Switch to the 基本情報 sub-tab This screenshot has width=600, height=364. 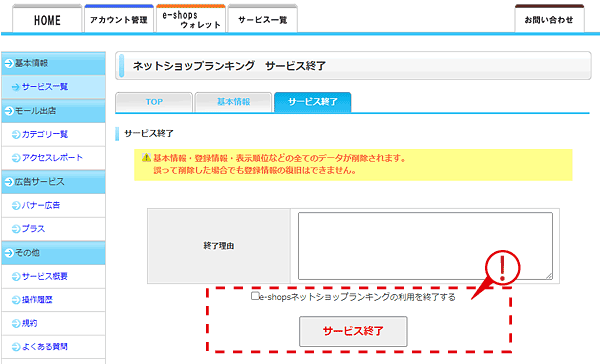233,102
